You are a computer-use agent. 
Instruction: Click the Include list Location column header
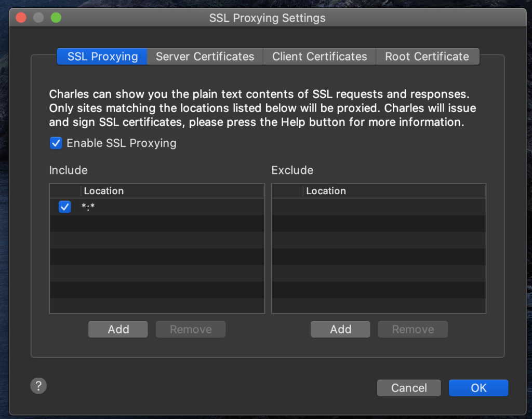point(171,191)
